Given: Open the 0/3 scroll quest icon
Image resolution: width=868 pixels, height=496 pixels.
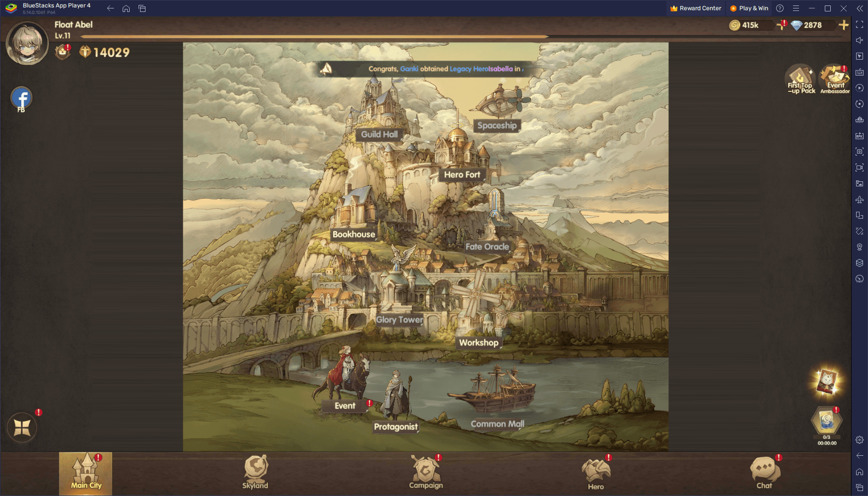Looking at the screenshot, I should [x=827, y=425].
